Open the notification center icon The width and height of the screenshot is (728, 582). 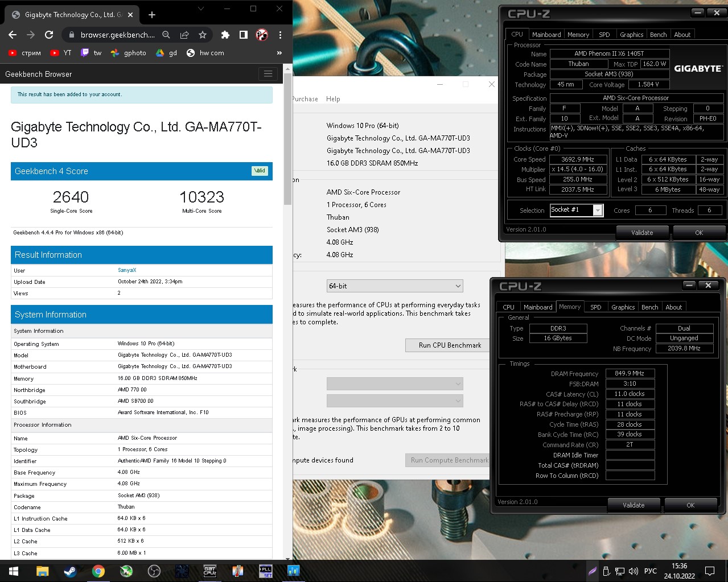(710, 571)
